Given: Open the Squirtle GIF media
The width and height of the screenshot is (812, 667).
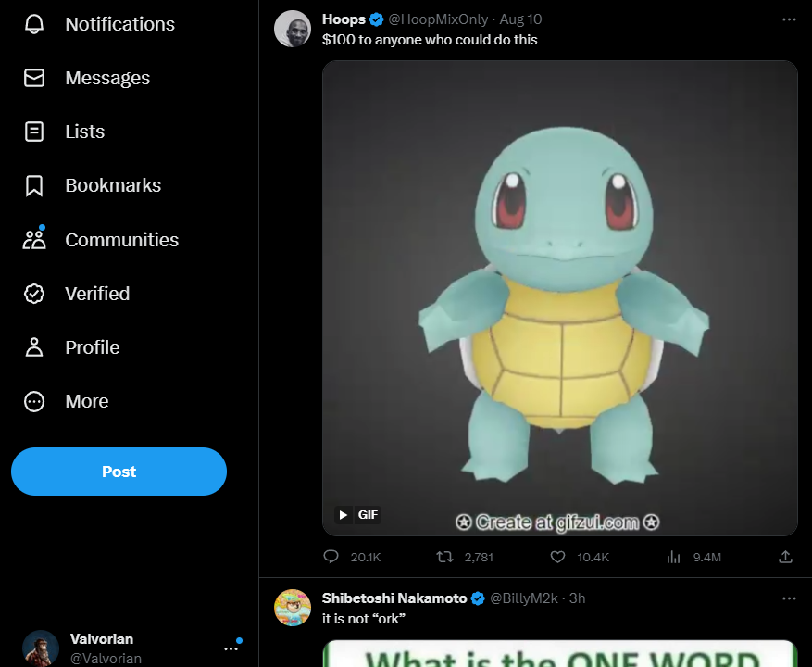Looking at the screenshot, I should (x=560, y=298).
